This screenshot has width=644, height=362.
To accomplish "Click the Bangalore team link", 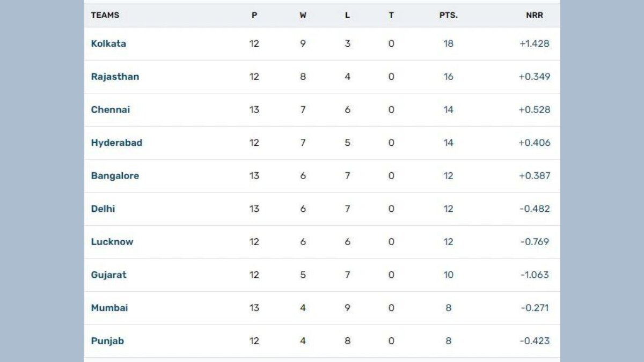I will pos(115,176).
